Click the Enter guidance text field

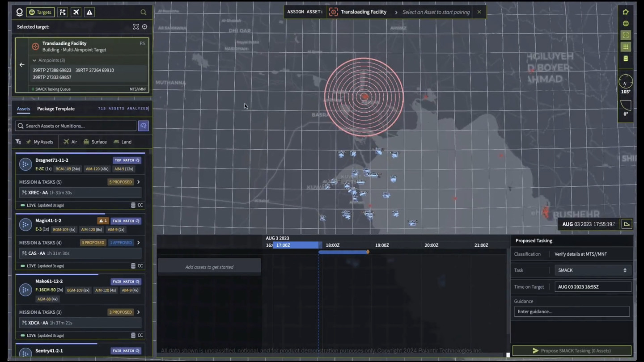[571, 311]
